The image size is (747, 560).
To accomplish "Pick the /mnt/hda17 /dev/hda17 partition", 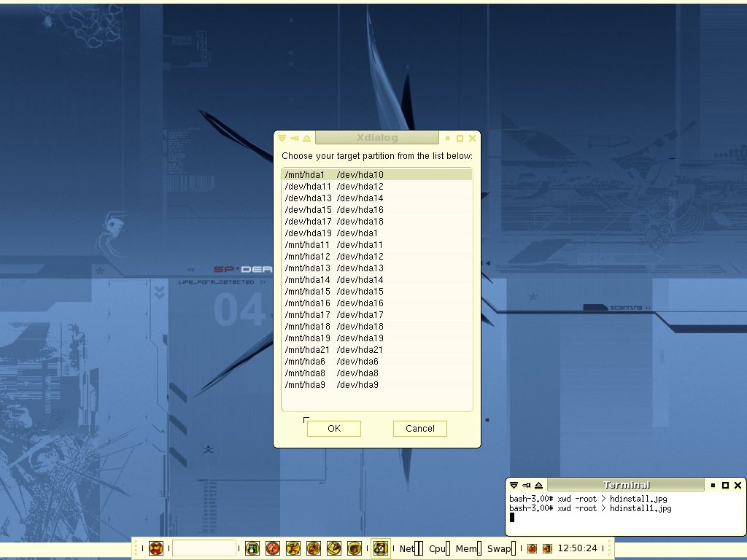I will coord(377,315).
